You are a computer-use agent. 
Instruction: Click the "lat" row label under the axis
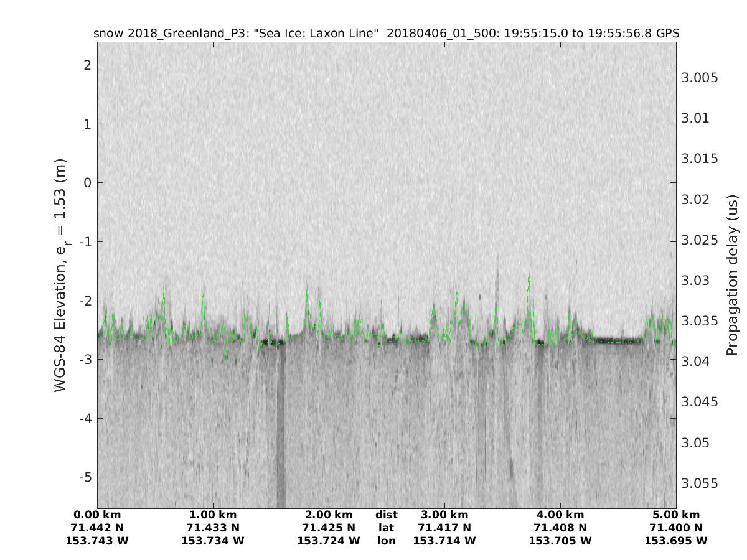click(x=387, y=528)
